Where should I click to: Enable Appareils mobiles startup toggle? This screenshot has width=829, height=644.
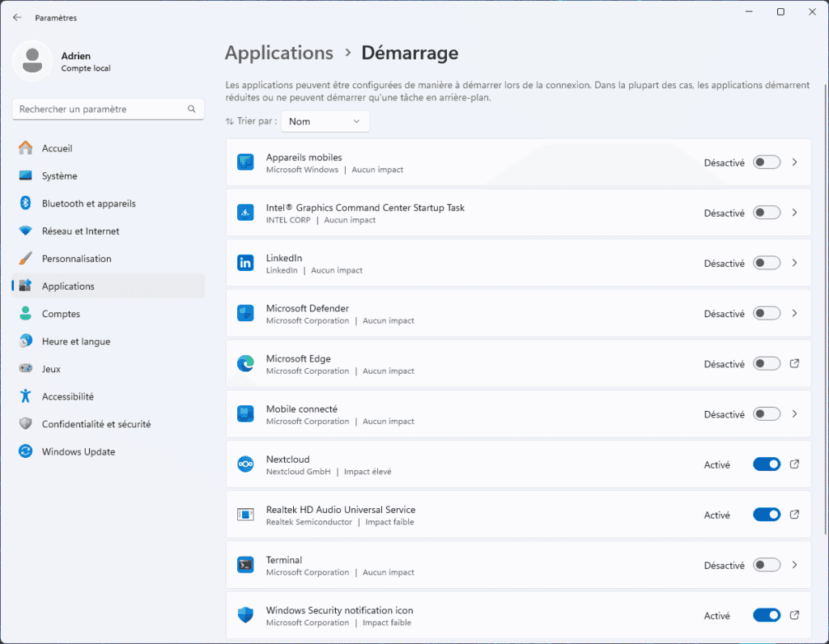point(767,162)
